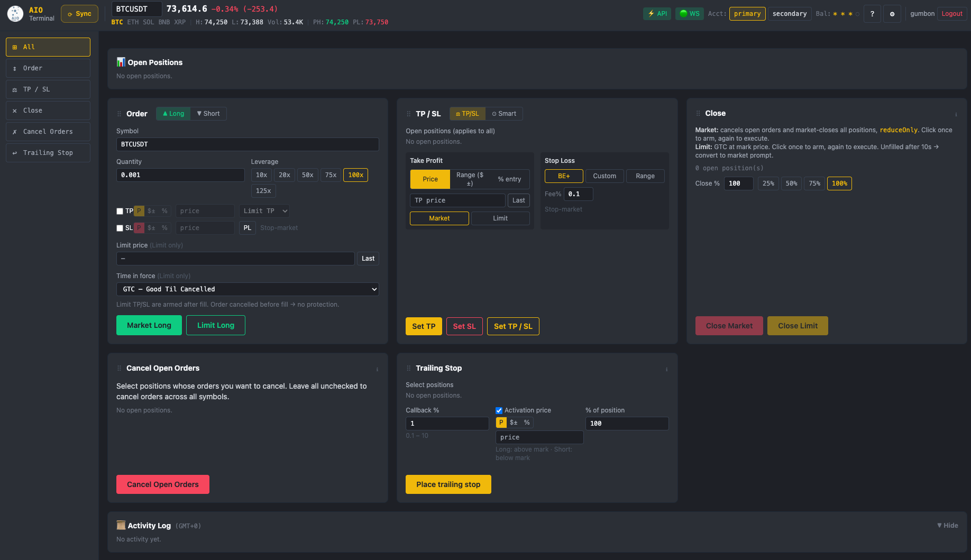This screenshot has width=971, height=560.
Task: Select SOL in the symbol quick list
Action: click(149, 22)
